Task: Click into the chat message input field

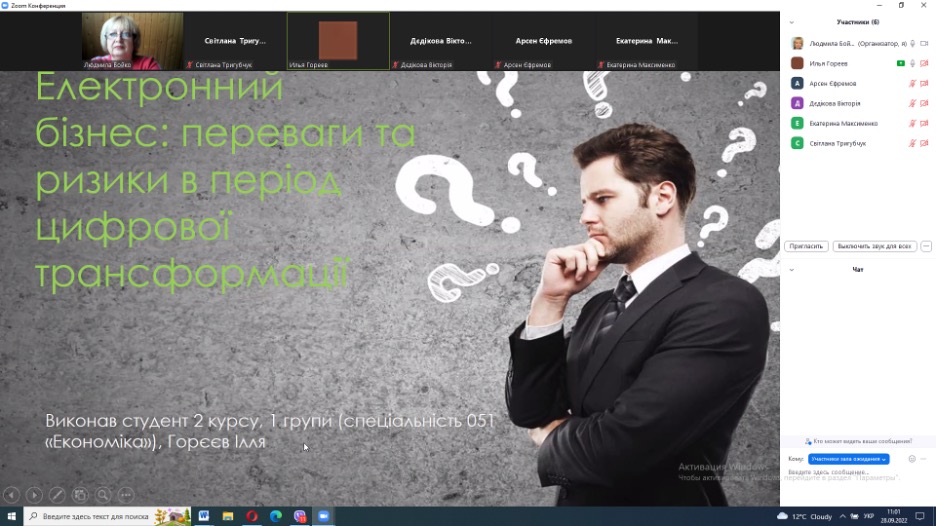Action: coord(857,473)
